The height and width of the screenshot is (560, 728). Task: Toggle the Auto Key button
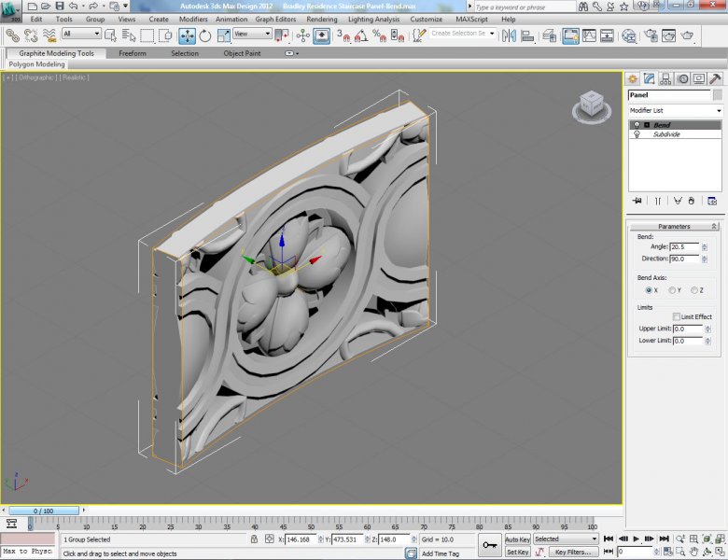pyautogui.click(x=517, y=539)
